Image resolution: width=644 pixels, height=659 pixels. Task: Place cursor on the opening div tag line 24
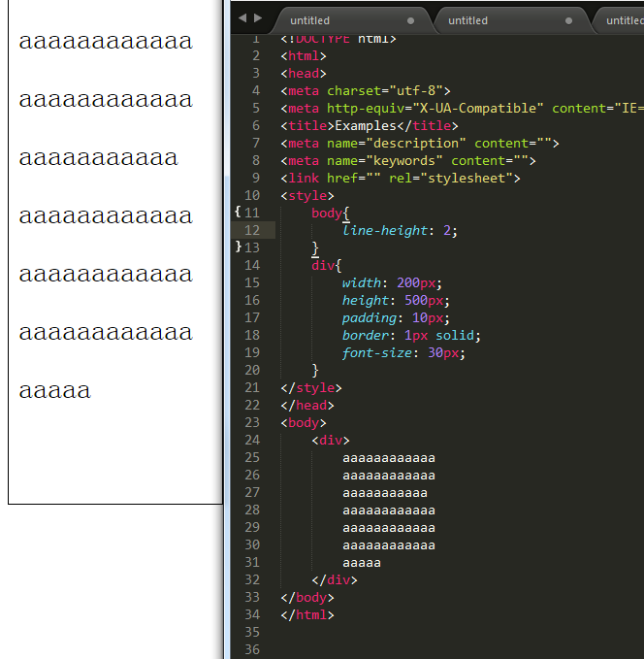[x=331, y=440]
